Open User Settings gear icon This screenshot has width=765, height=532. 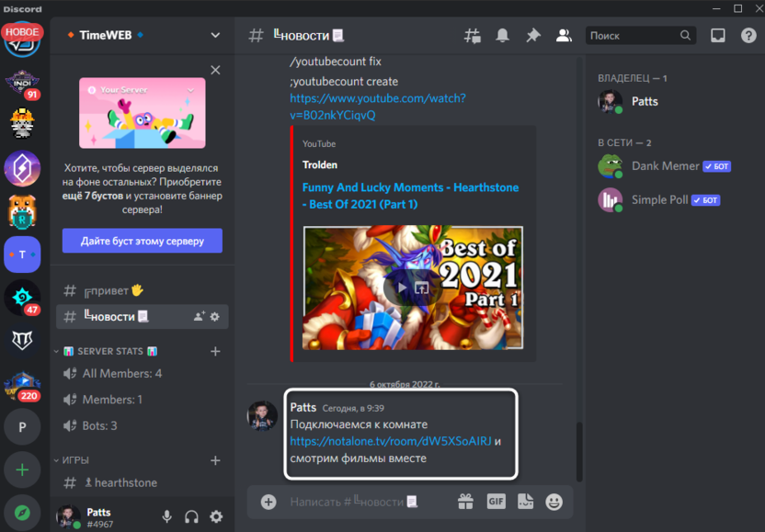[216, 517]
